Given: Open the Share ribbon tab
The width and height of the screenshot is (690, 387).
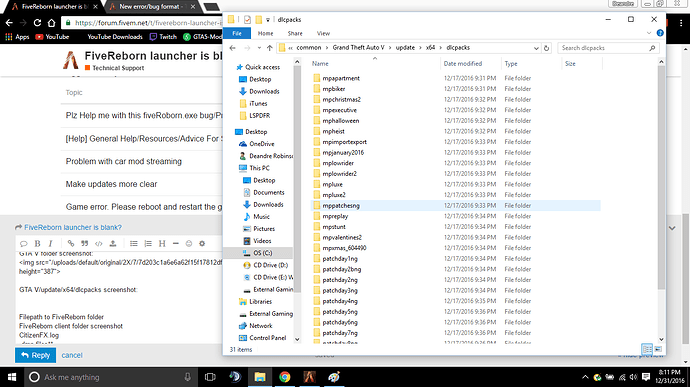Looking at the screenshot, I should pyautogui.click(x=295, y=33).
